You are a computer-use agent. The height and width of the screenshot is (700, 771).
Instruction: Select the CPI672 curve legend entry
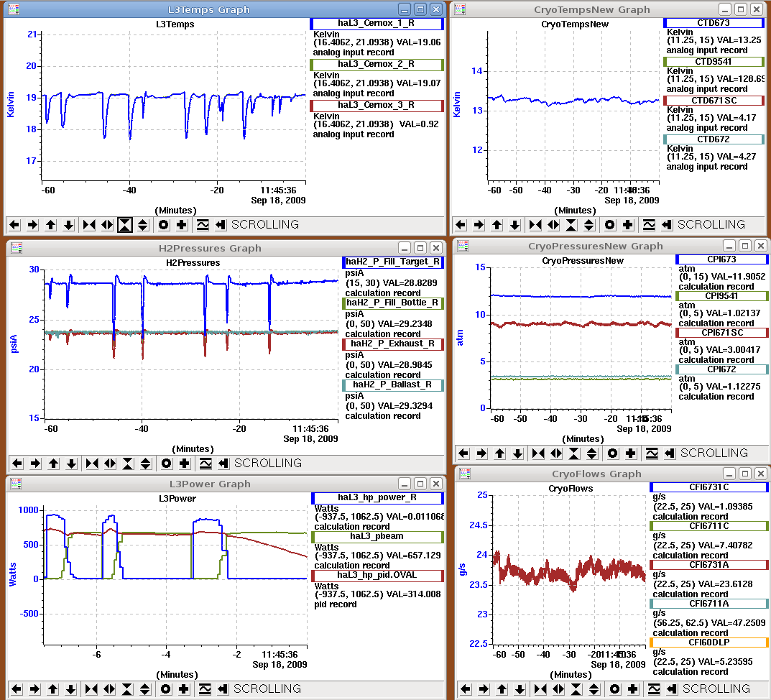[x=722, y=369]
